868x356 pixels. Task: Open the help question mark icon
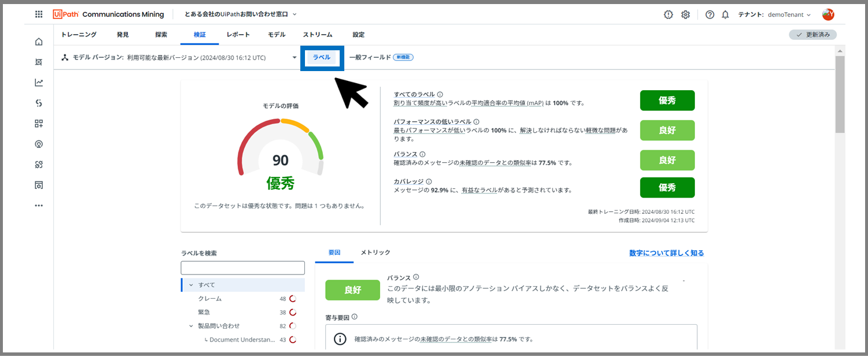(710, 14)
